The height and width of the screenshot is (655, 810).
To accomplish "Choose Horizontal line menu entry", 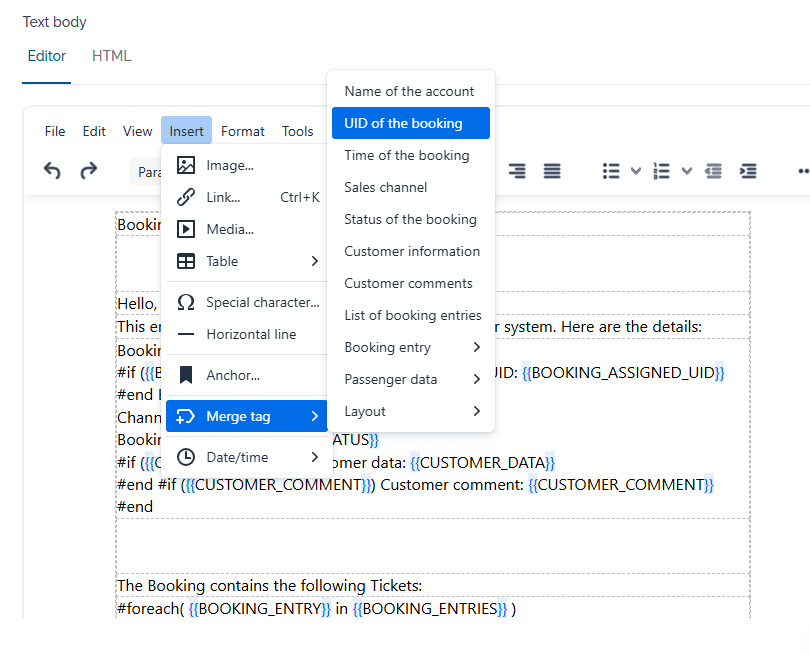I will point(247,334).
